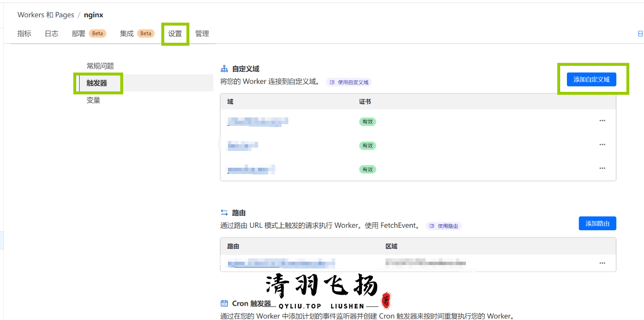
Task: Open the 使用自定义域 documentation link
Action: (x=349, y=82)
